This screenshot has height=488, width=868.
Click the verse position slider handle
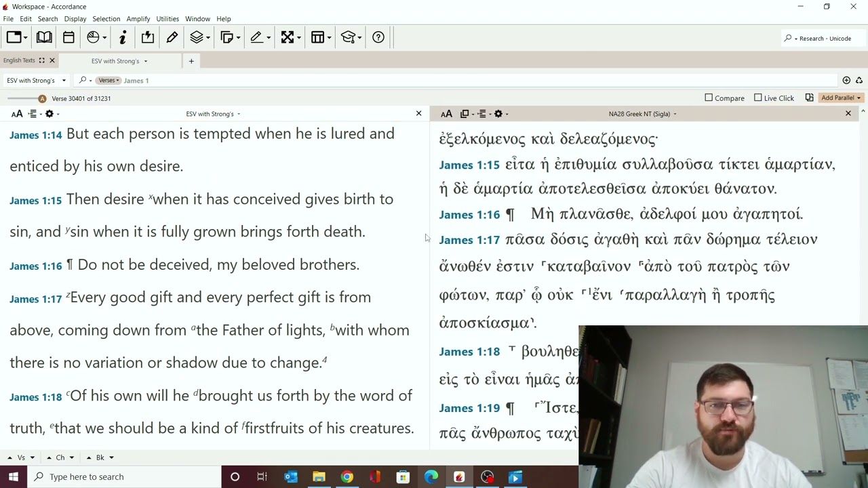(x=42, y=98)
